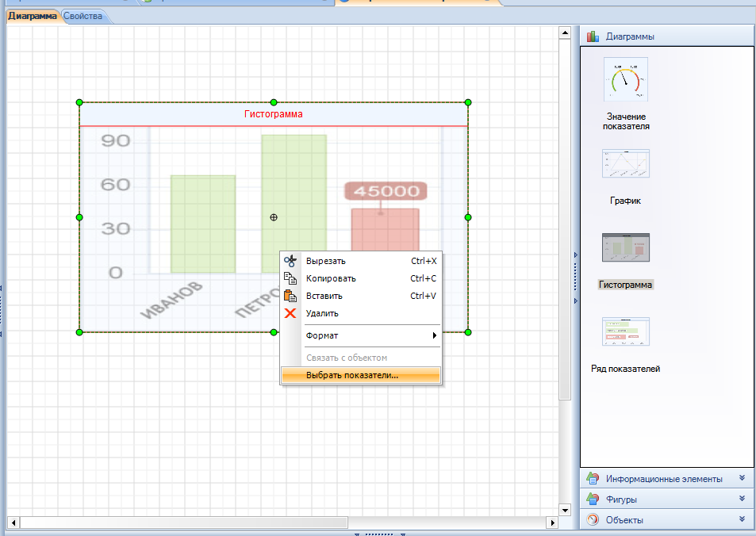This screenshot has width=756, height=536.
Task: Click the copy icon beside Копировать
Action: coord(290,278)
